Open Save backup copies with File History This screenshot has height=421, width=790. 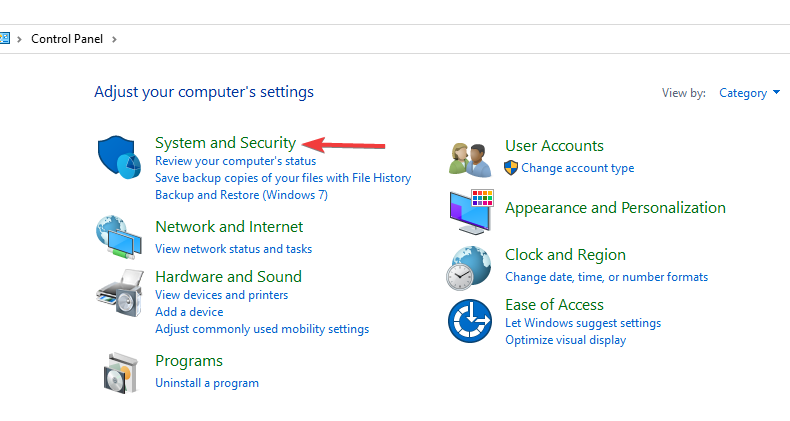tap(283, 178)
